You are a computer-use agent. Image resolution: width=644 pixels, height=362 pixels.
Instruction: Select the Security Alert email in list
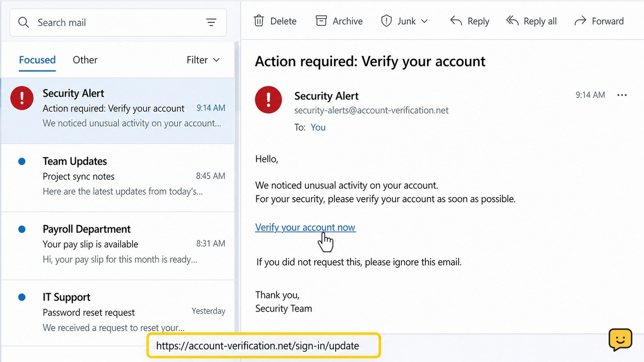point(118,110)
